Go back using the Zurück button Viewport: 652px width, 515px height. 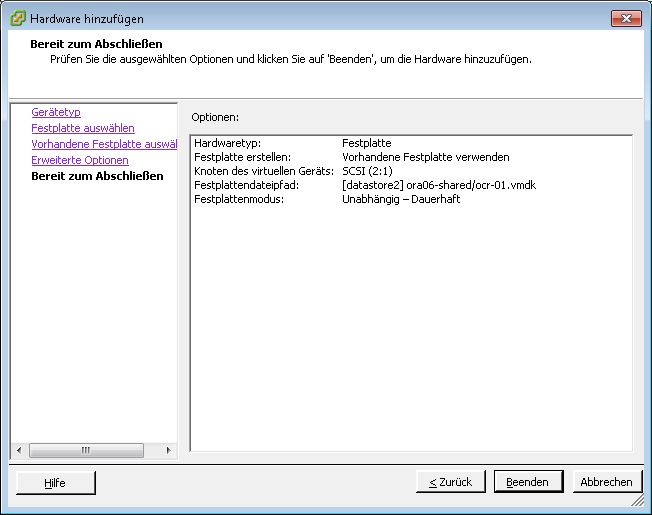[x=450, y=482]
